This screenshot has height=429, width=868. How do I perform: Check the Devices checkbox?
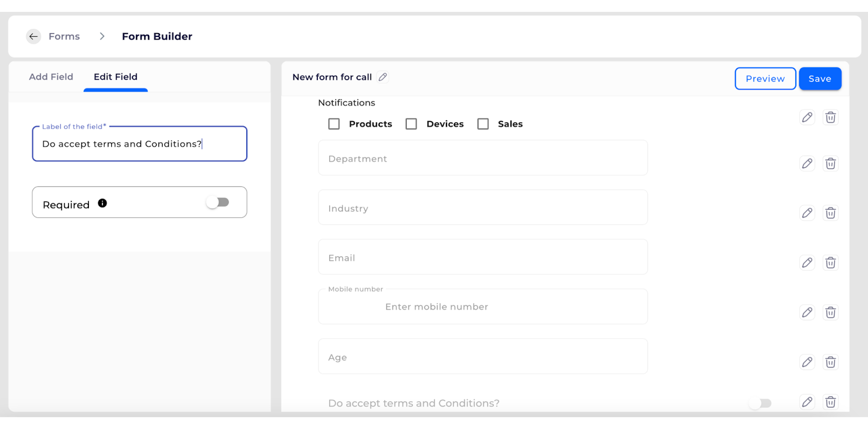[411, 124]
